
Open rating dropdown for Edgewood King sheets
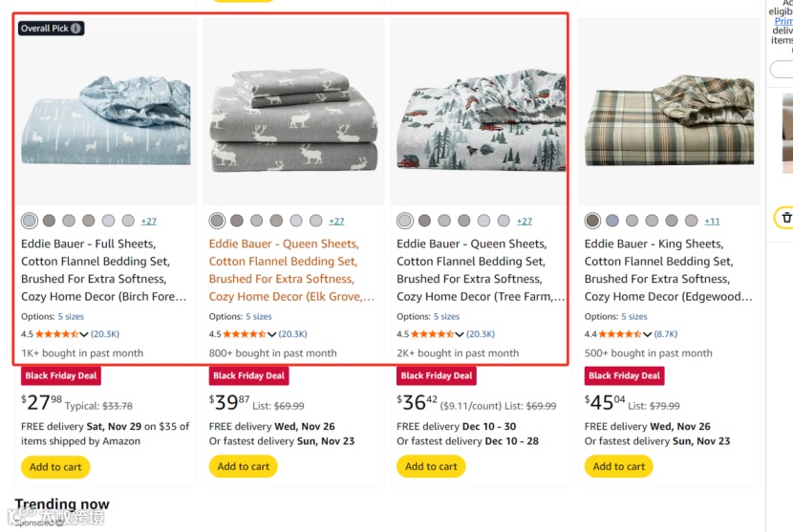click(648, 334)
